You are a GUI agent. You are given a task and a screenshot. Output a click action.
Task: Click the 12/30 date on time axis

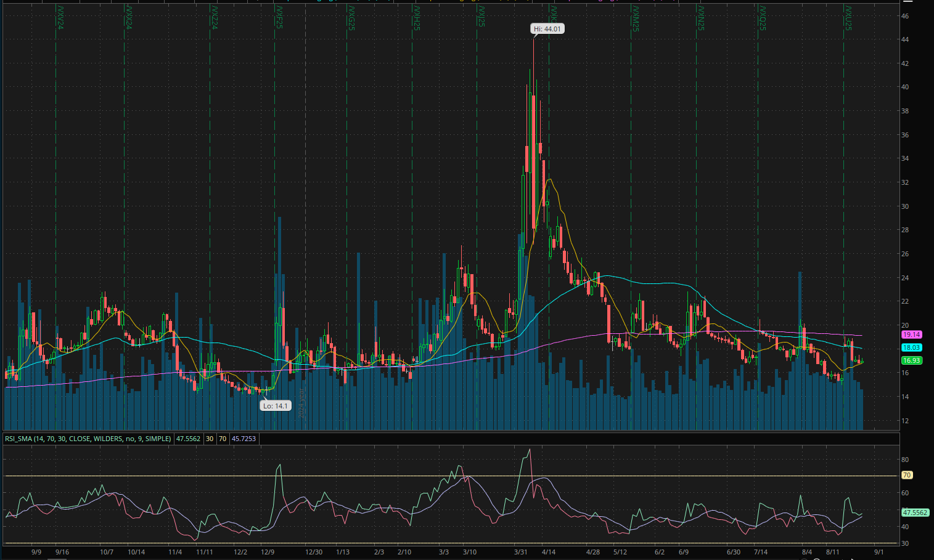pos(314,552)
